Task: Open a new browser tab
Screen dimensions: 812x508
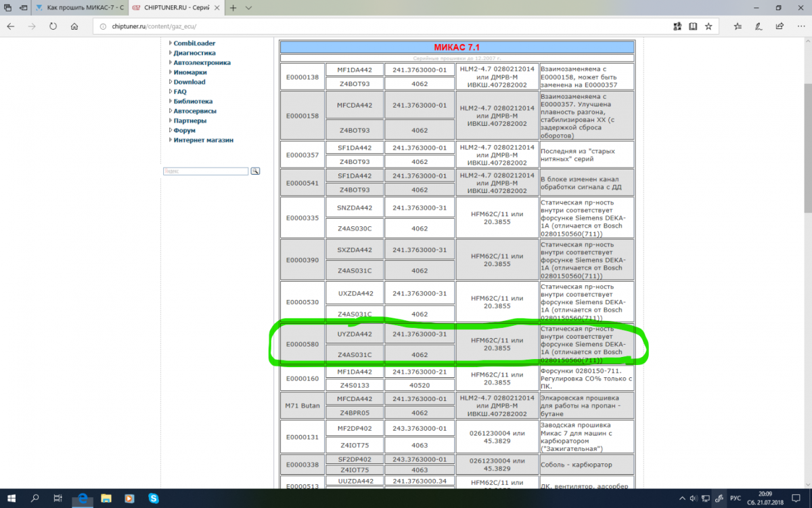Action: (233, 8)
